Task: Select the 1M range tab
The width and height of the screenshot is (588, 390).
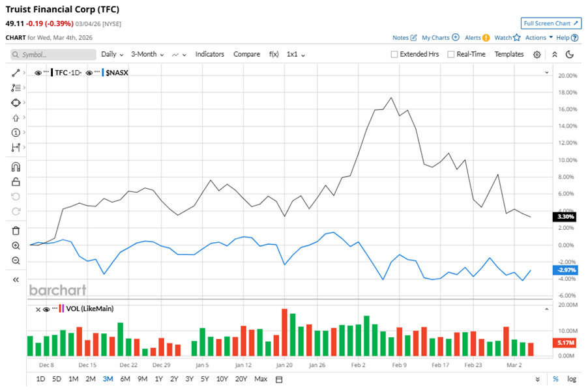Action: (74, 379)
